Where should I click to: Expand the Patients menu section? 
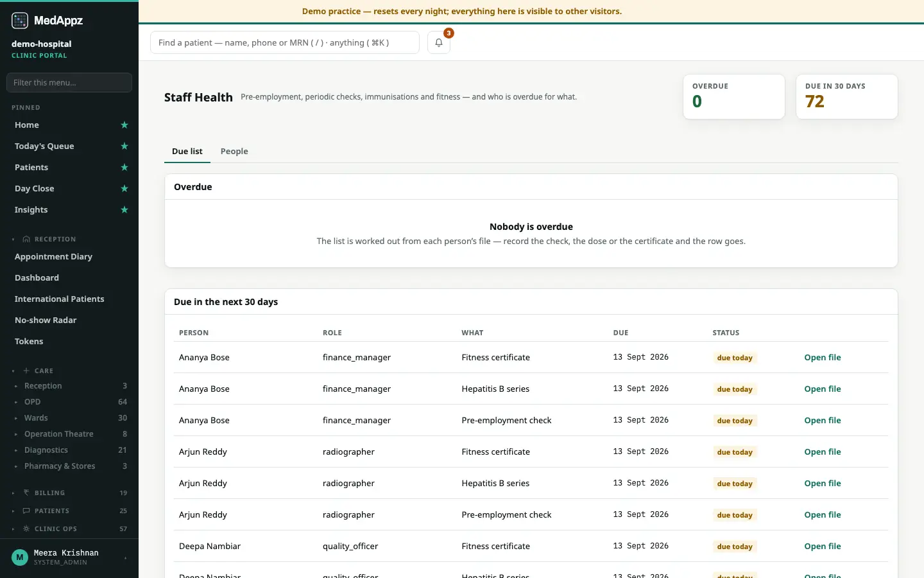coord(13,511)
